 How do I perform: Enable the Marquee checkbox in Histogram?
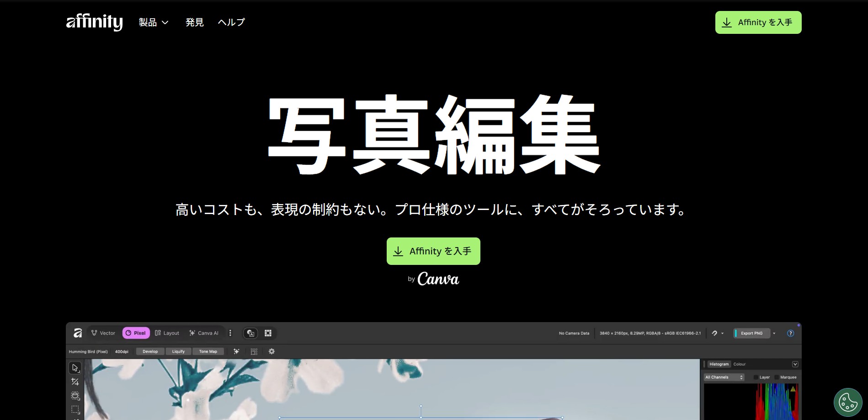point(777,377)
